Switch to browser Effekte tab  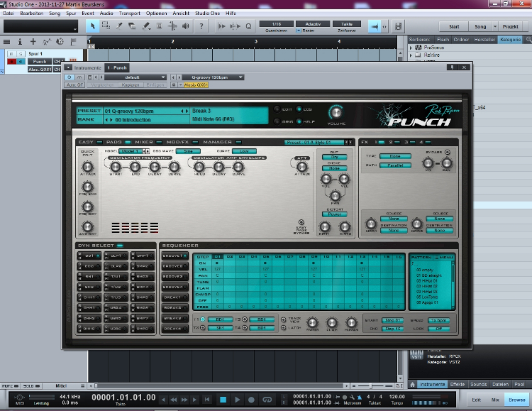pos(458,385)
